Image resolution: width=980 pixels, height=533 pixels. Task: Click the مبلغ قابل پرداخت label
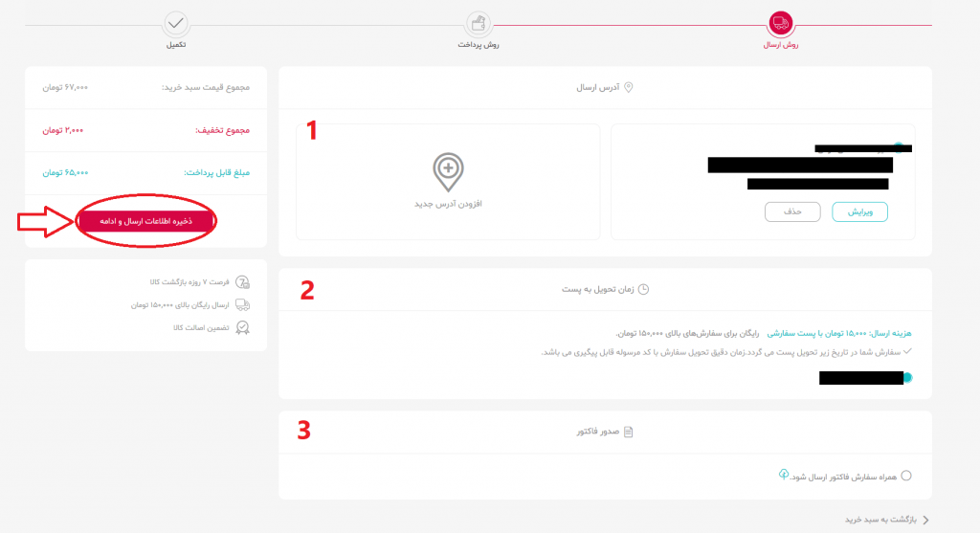(x=217, y=173)
